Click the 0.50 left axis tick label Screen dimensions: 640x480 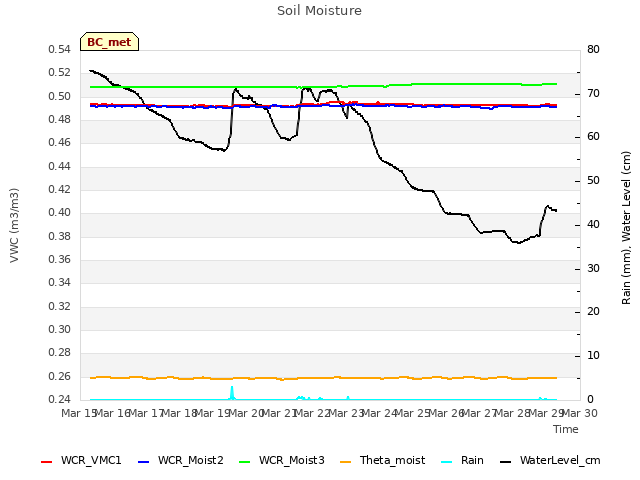click(60, 96)
